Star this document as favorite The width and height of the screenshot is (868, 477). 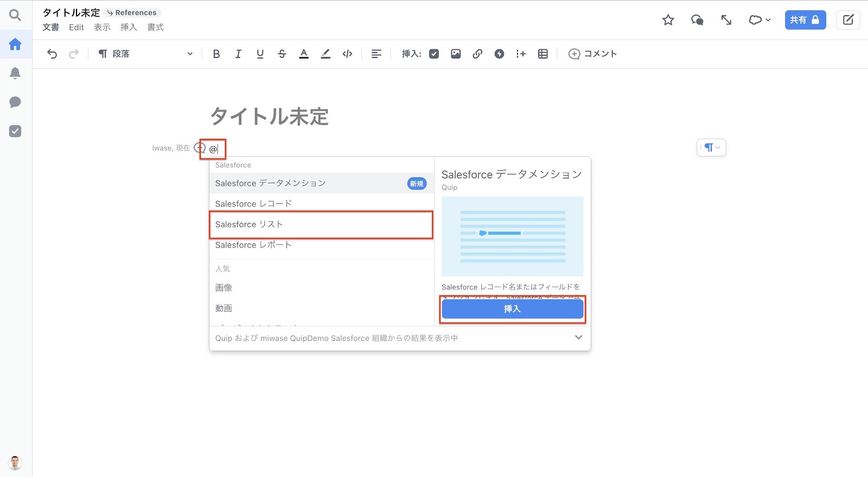pyautogui.click(x=668, y=20)
